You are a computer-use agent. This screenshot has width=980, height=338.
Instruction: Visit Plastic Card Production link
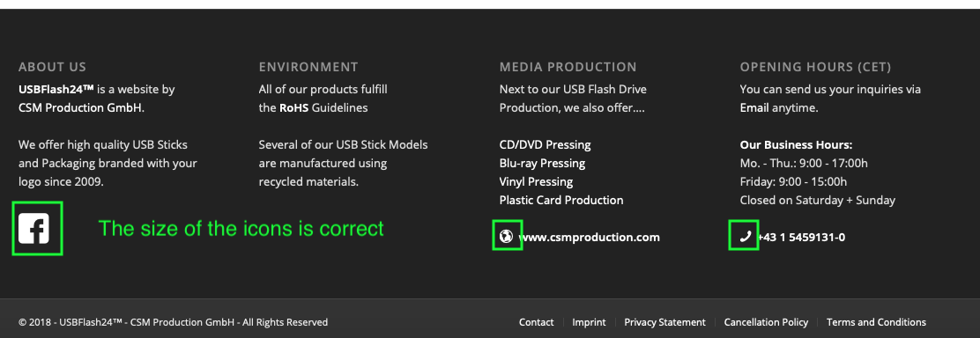tap(561, 200)
